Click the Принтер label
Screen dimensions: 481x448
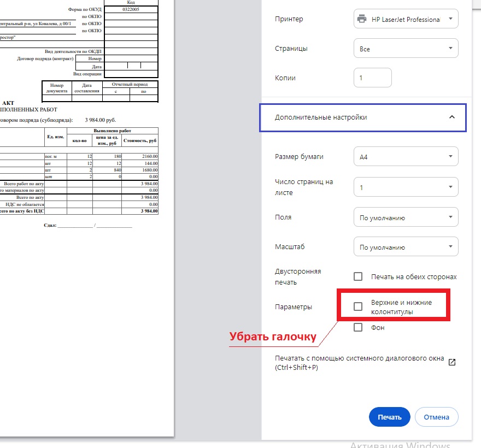[x=289, y=19]
